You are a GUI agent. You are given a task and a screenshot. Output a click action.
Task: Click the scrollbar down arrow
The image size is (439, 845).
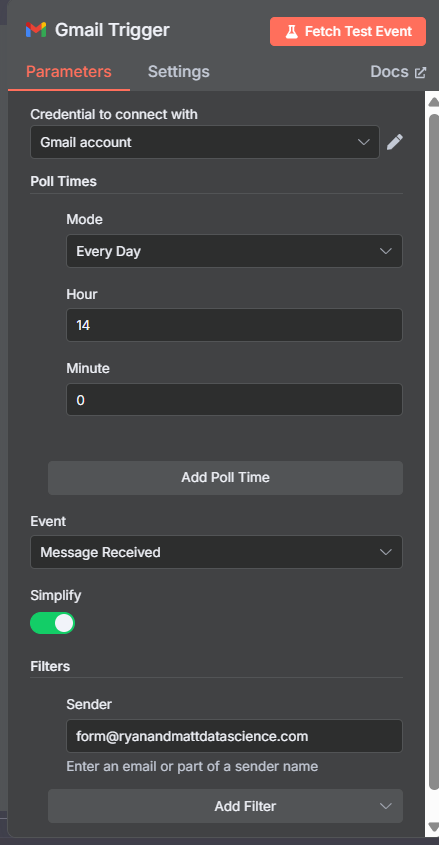pyautogui.click(x=434, y=826)
